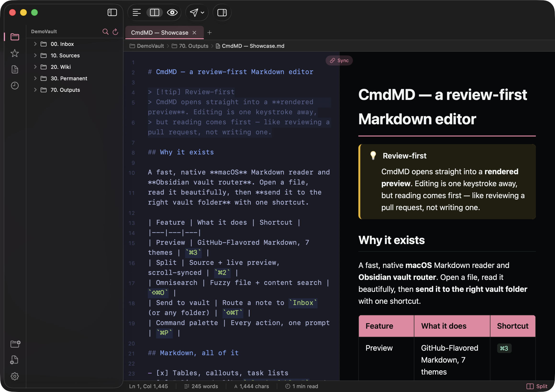Image resolution: width=555 pixels, height=392 pixels.
Task: Click the What it does table header
Action: pyautogui.click(x=452, y=326)
